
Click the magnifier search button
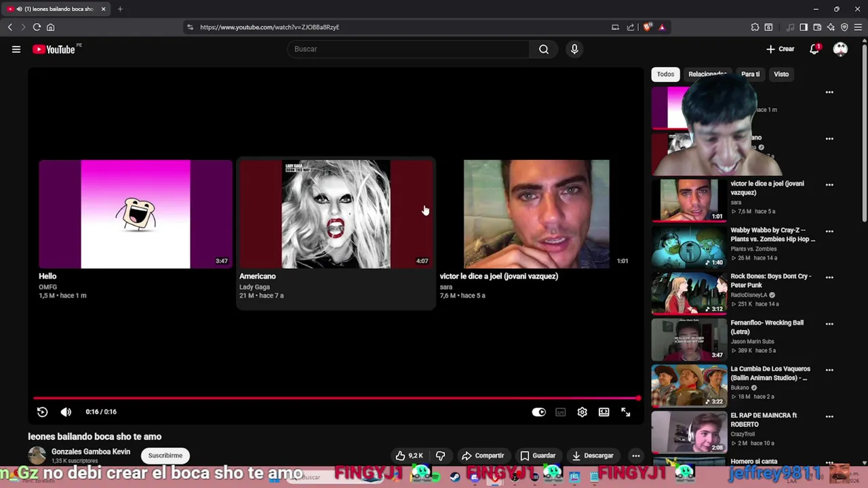point(544,49)
